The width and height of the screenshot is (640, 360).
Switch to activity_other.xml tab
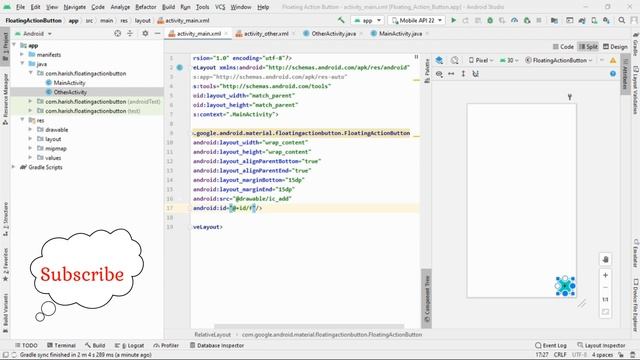point(266,33)
